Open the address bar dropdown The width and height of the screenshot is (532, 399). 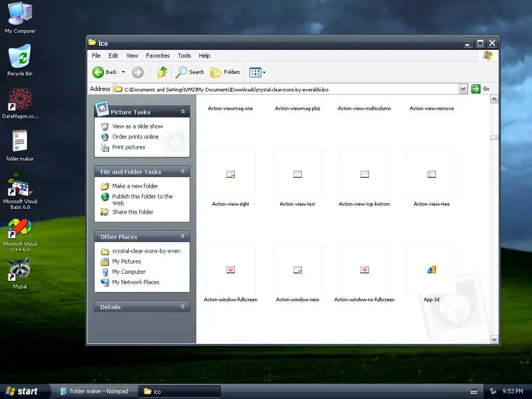tap(463, 89)
